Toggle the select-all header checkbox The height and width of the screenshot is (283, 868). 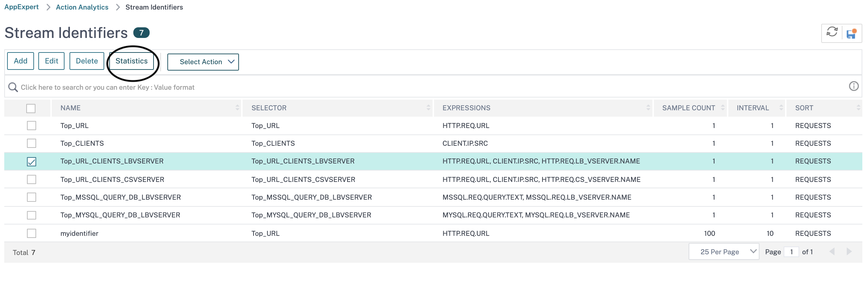[x=31, y=108]
